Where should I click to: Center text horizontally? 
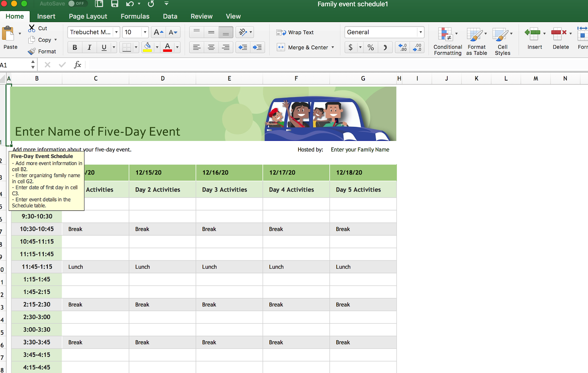211,47
